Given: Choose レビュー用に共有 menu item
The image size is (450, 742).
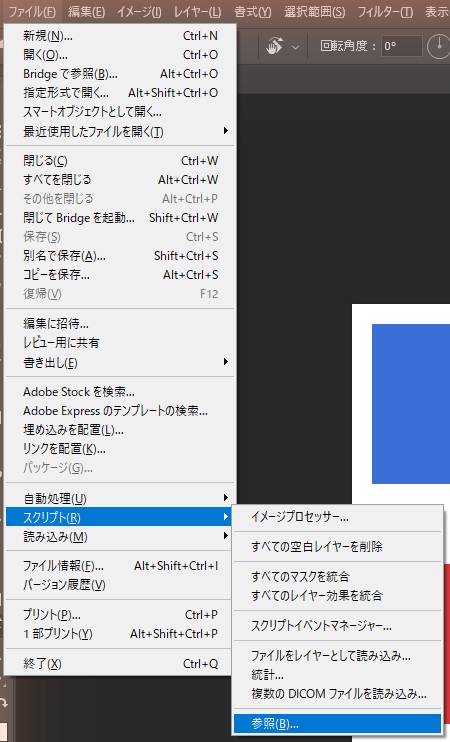Looking at the screenshot, I should pos(120,342).
